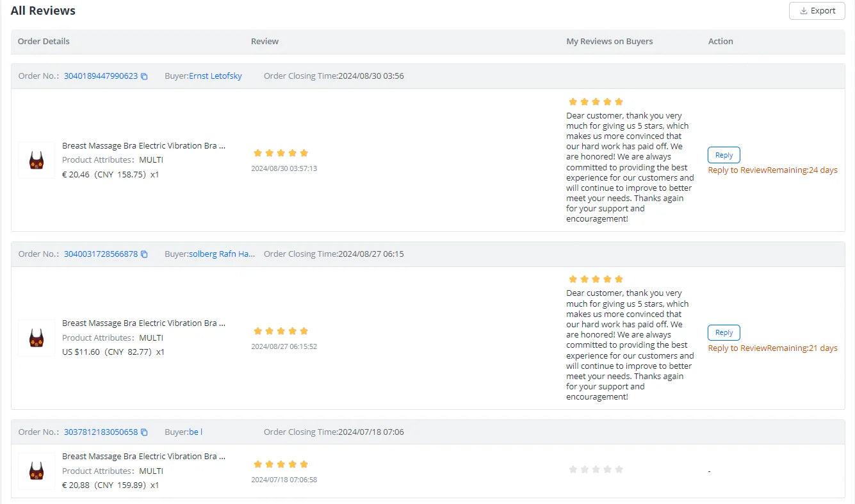Open product title in the € 20,46 order
855x504 pixels.
click(x=143, y=146)
